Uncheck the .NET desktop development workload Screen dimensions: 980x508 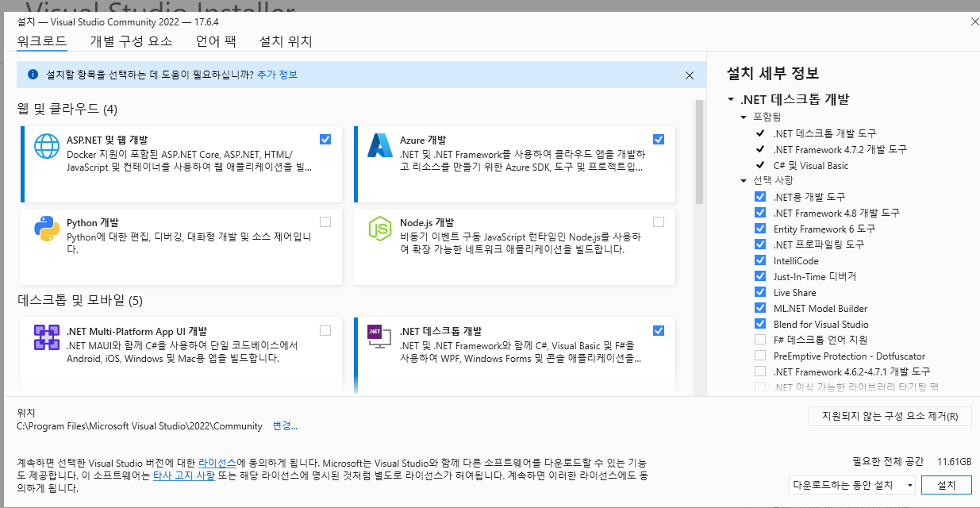coord(659,330)
